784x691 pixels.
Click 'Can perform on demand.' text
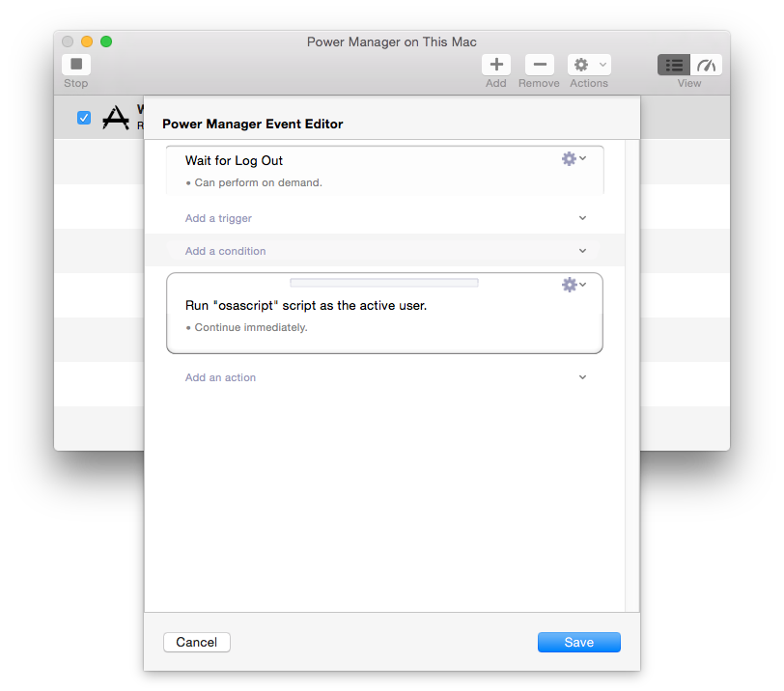[x=258, y=182]
